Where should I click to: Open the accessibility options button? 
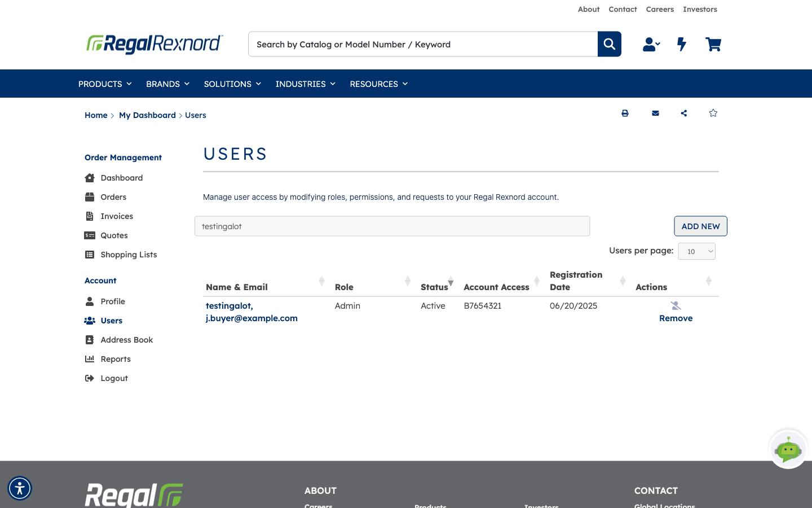tap(20, 488)
